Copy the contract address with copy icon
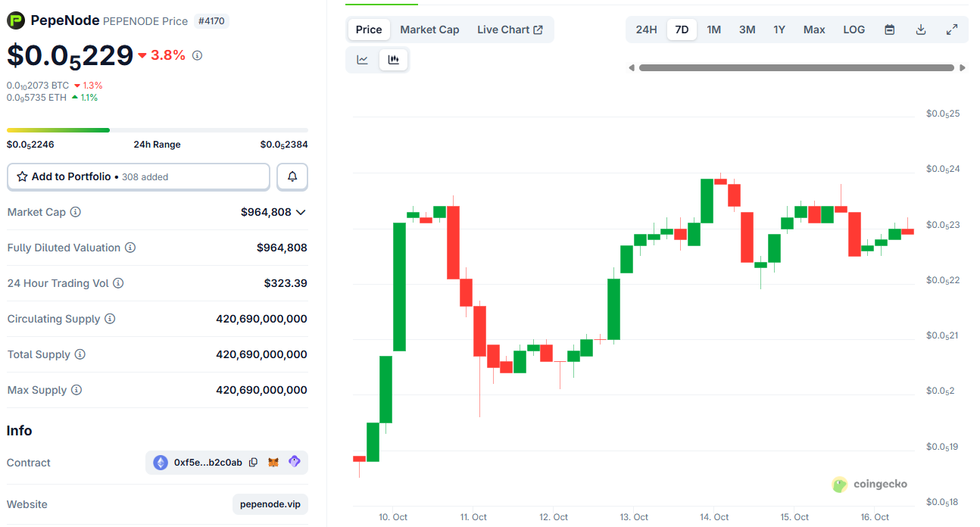This screenshot has height=527, width=980. [253, 462]
